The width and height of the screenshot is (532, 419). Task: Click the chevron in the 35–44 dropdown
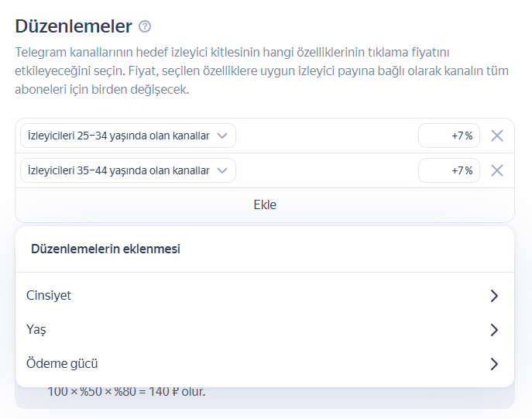click(222, 170)
